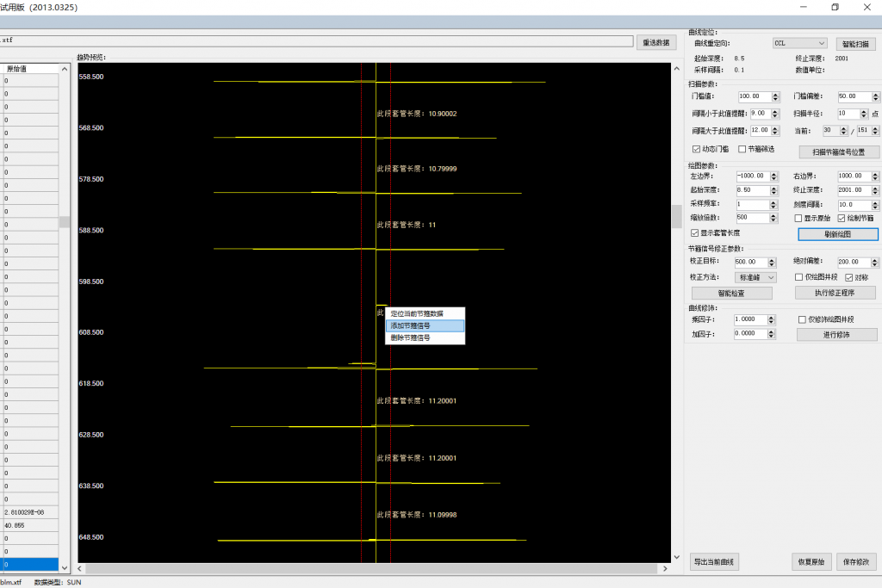Click the 刷新绘图 button

[837, 234]
